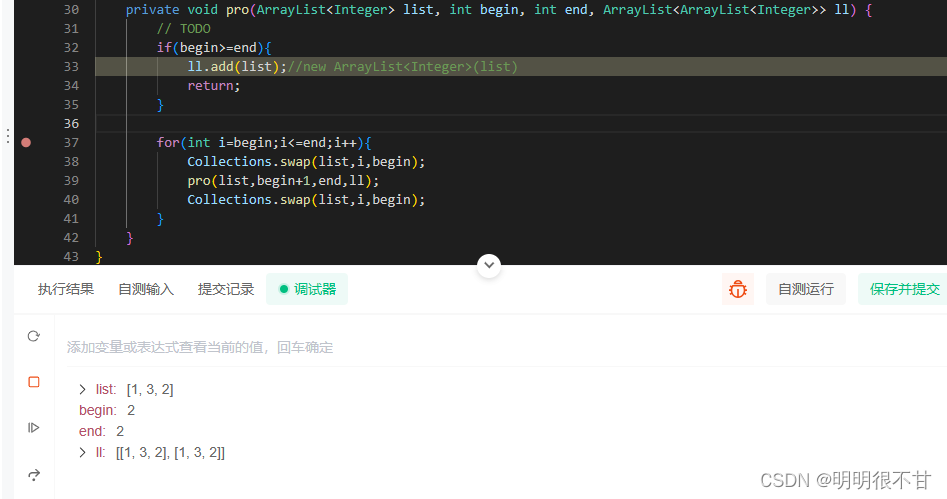Click the return statement on line 34
Viewport: 947px width, 499px height.
tap(214, 86)
